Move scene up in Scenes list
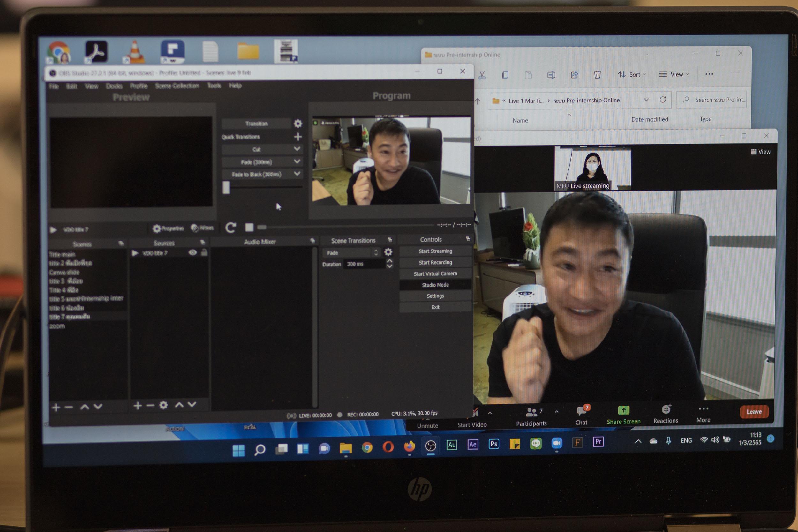 pos(85,407)
